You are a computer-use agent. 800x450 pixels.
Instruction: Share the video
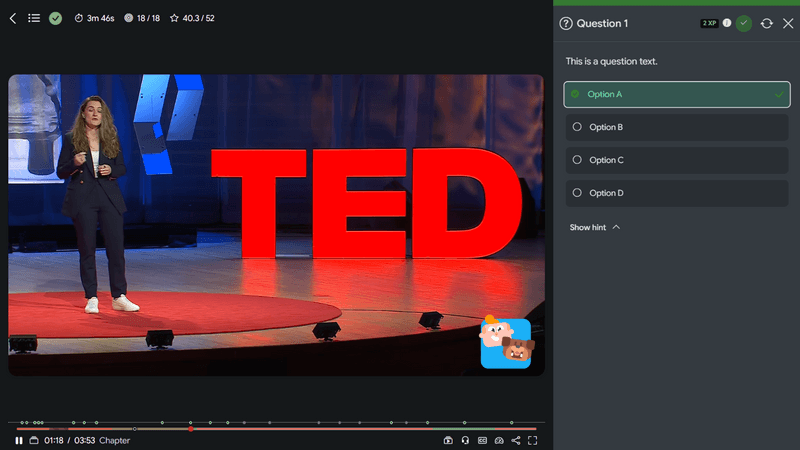(x=516, y=440)
